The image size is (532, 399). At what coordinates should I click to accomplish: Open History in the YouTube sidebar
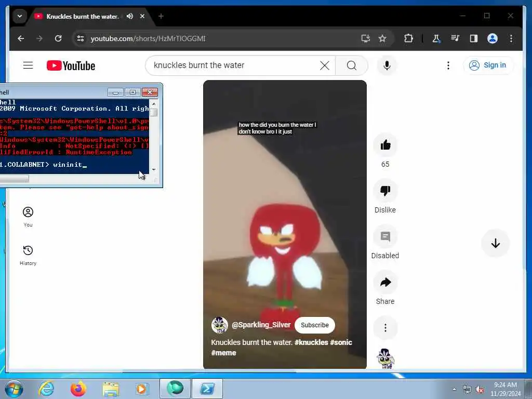pos(28,256)
